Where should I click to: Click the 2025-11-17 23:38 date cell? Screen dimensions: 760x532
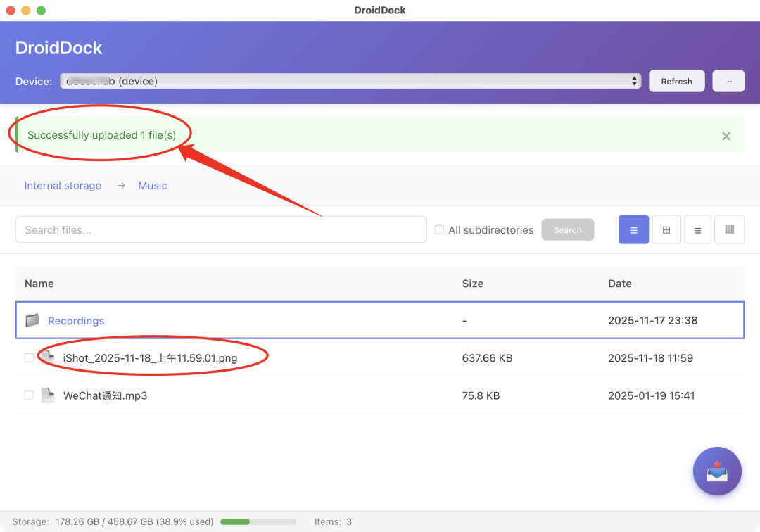[652, 320]
